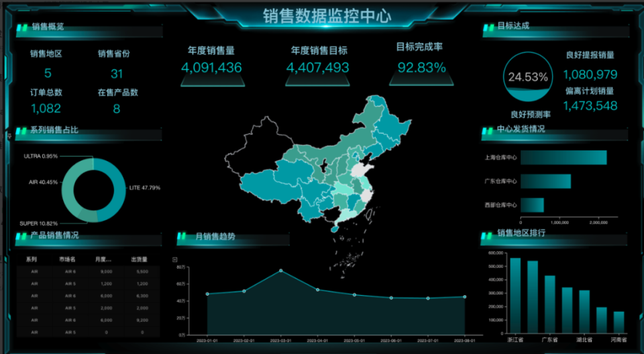Select the first AIR 6 table row

click(87, 271)
